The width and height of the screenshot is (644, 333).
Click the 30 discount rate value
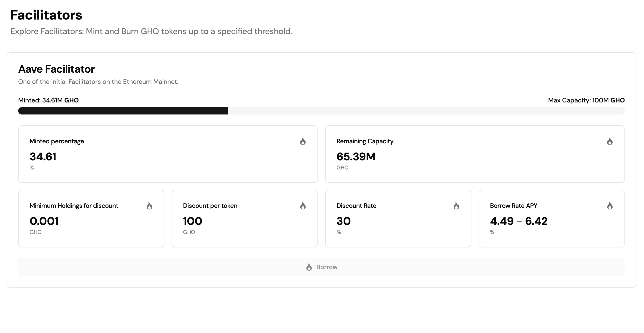point(344,221)
